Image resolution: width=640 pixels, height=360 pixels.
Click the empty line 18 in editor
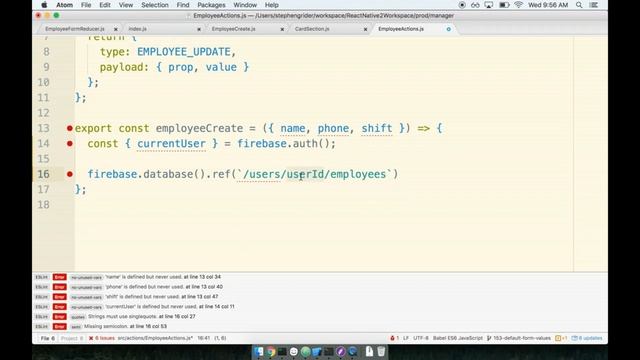point(322,204)
